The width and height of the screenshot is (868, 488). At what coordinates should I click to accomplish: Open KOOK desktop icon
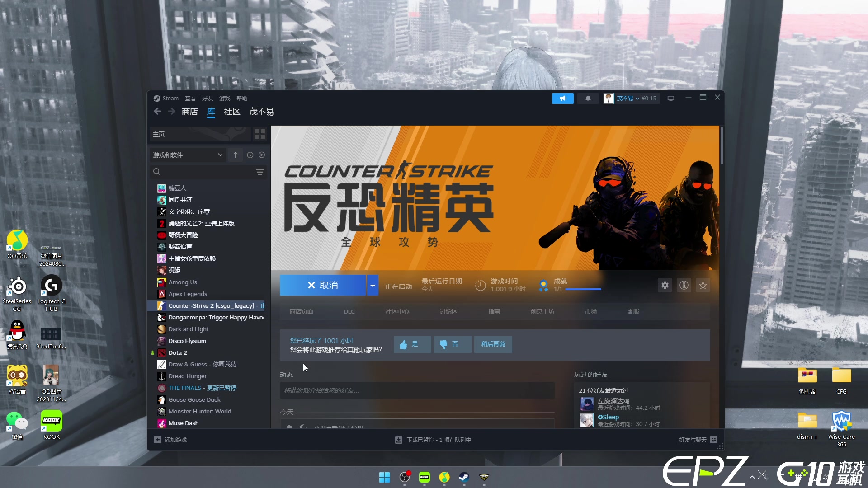pyautogui.click(x=52, y=425)
